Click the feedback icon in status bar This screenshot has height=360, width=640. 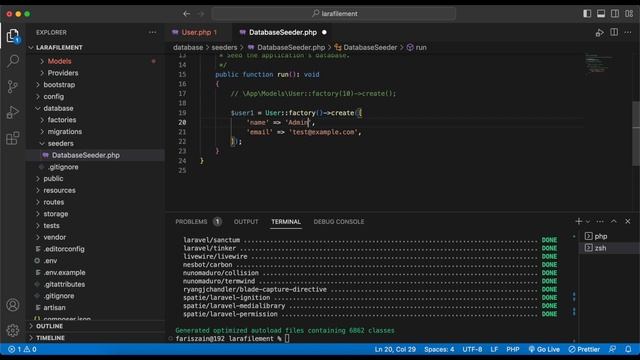click(612, 349)
